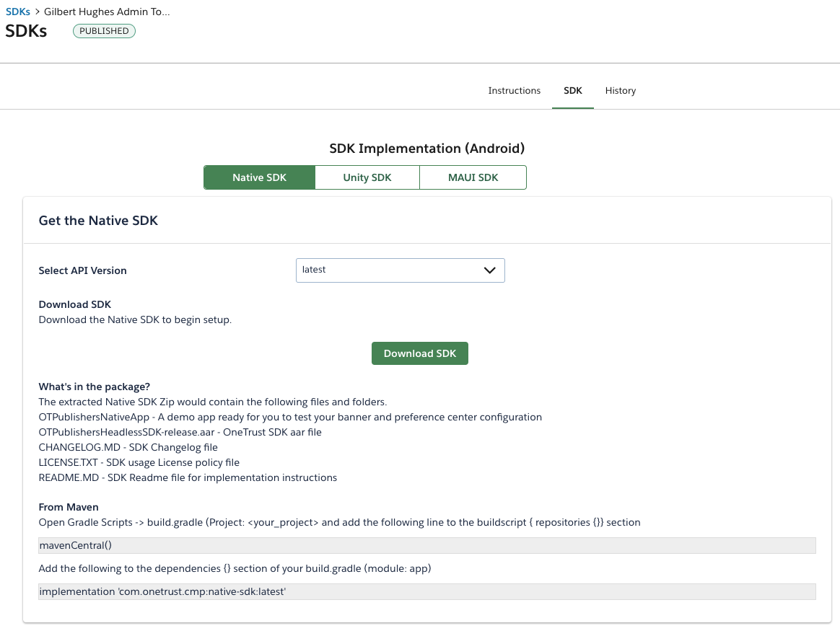
Task: Click the Open Gradle Scripts instruction line
Action: 339,522
